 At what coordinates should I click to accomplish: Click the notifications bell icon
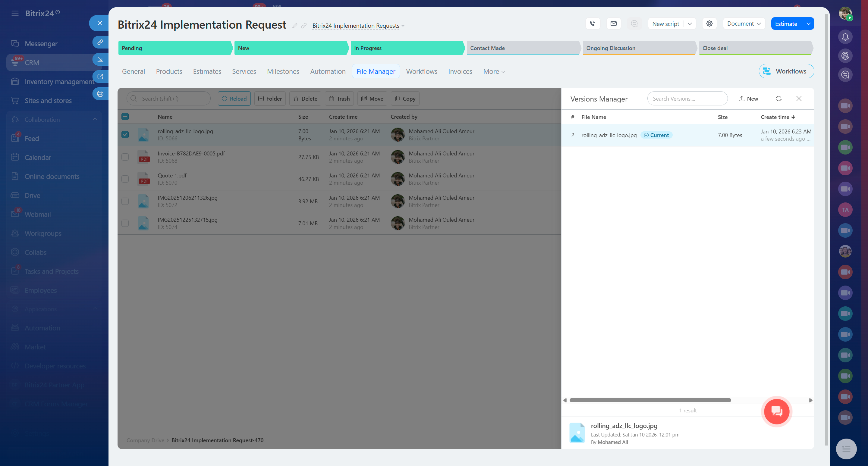[845, 37]
